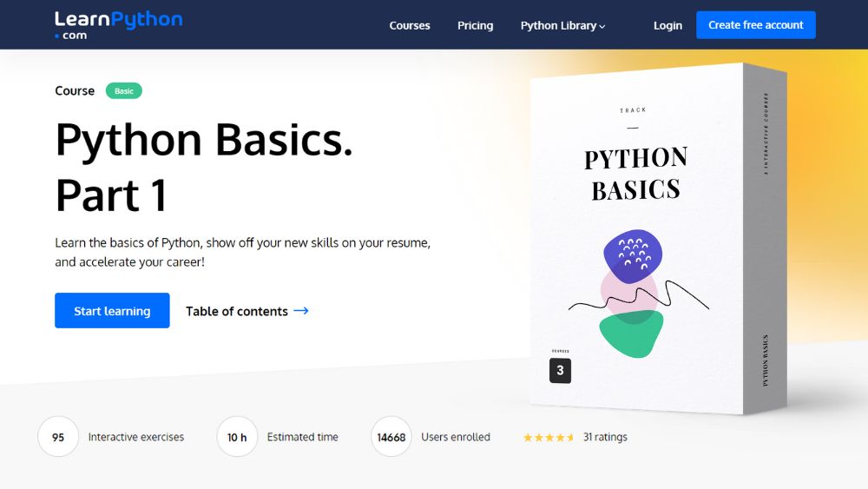Click the Interactive exercises label
This screenshot has width=868, height=489.
coord(136,437)
